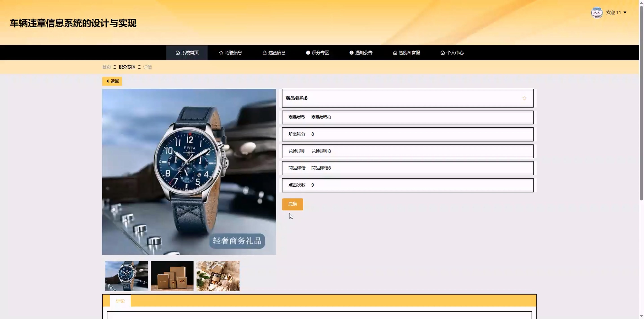Image resolution: width=644 pixels, height=319 pixels.
Task: Click the orange 兑换 redeem button
Action: click(x=292, y=204)
